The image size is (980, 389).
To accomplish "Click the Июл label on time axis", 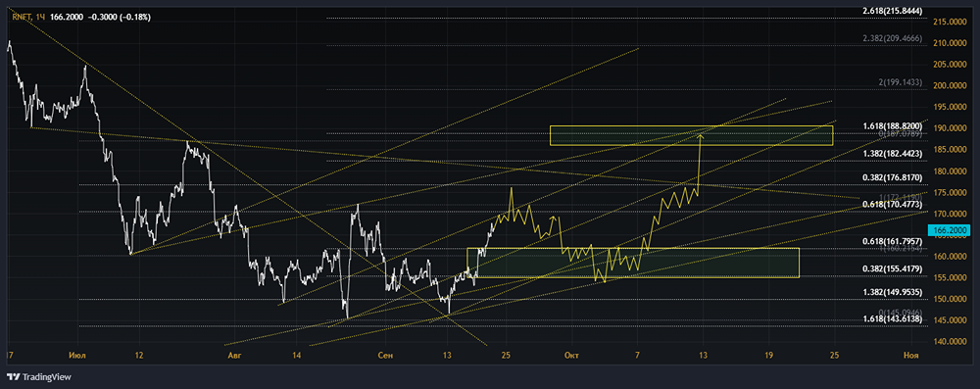I will (77, 356).
